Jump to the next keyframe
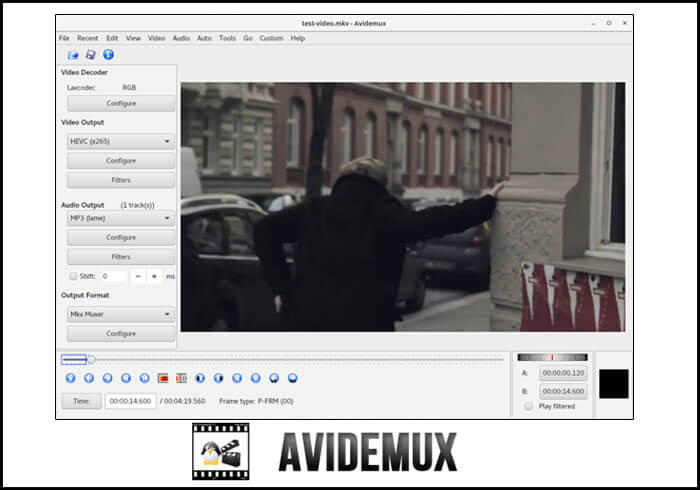Image resolution: width=700 pixels, height=490 pixels. [x=145, y=378]
